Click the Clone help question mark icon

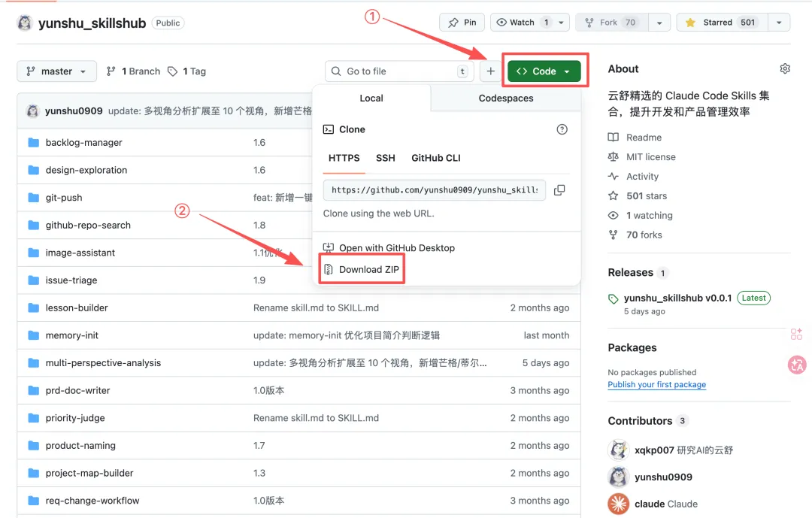point(562,129)
